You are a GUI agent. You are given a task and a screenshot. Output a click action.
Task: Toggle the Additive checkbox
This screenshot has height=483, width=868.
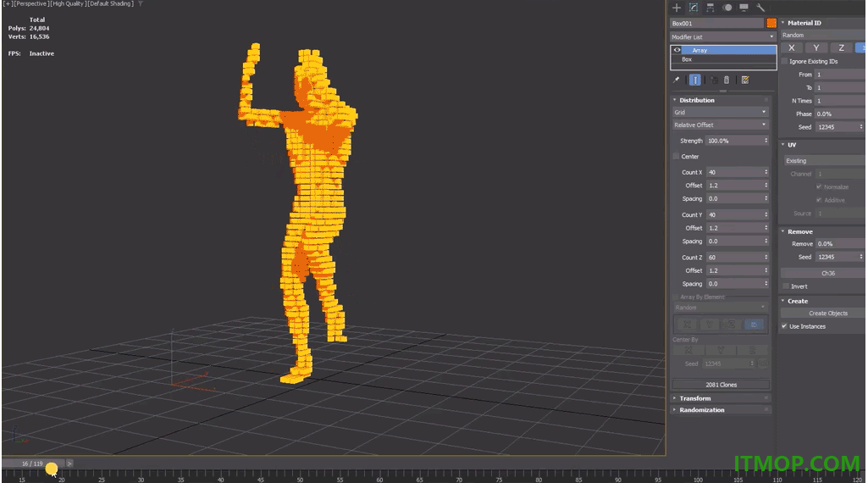(x=819, y=200)
